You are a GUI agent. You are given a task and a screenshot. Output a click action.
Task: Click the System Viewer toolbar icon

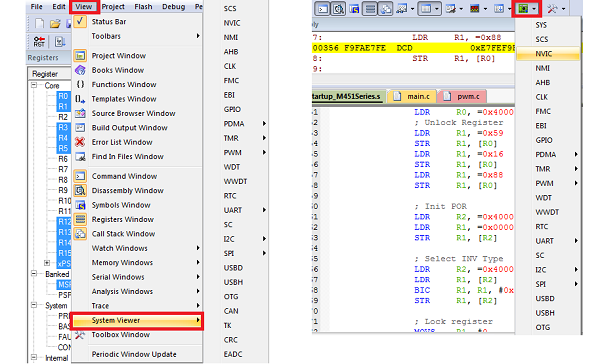(523, 8)
